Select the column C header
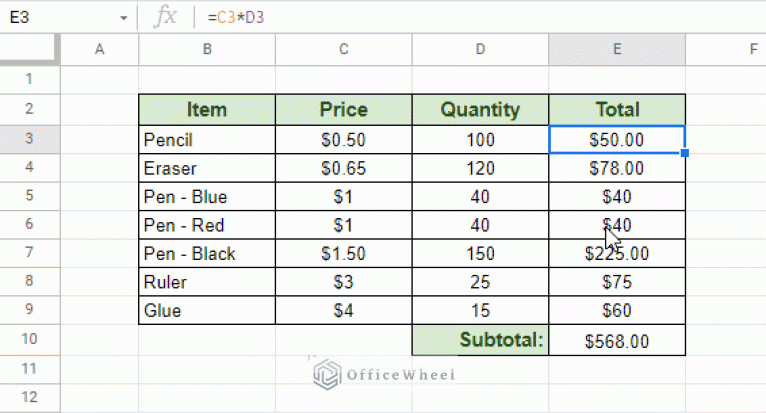Image resolution: width=766 pixels, height=413 pixels. (x=343, y=49)
